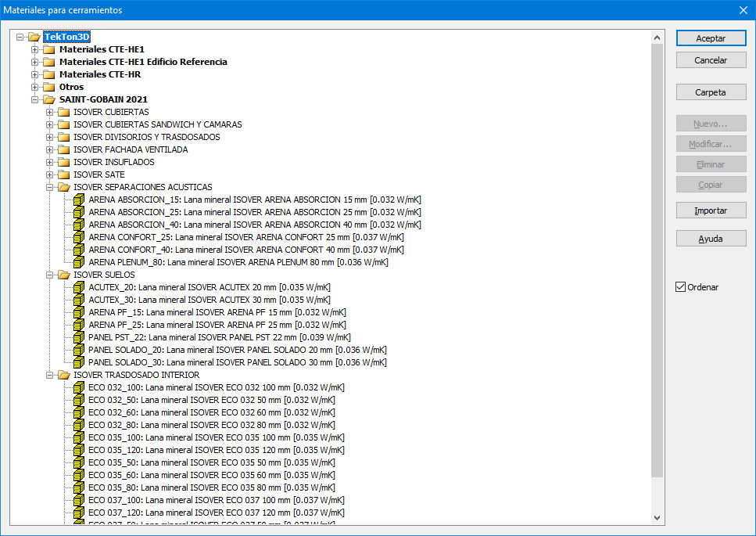Expand the ISOVER INSUFLADOS node

tap(50, 163)
